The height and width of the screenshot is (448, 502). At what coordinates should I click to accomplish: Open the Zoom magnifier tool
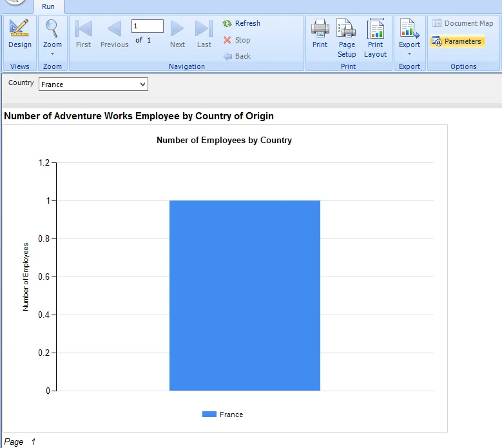pyautogui.click(x=52, y=34)
